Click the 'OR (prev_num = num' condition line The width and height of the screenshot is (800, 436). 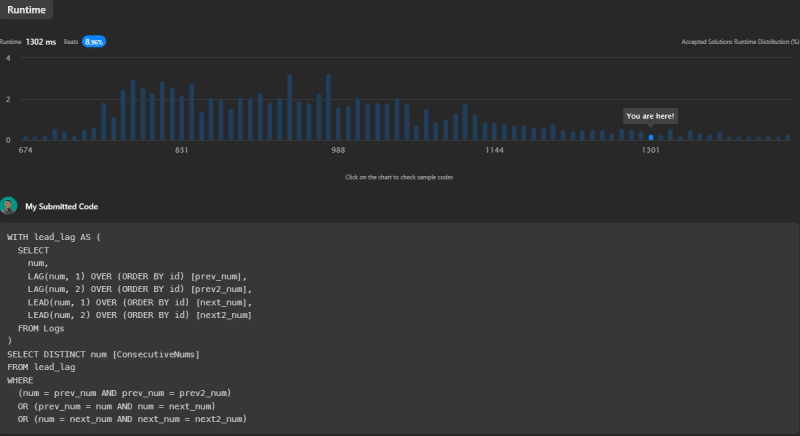[x=116, y=406]
